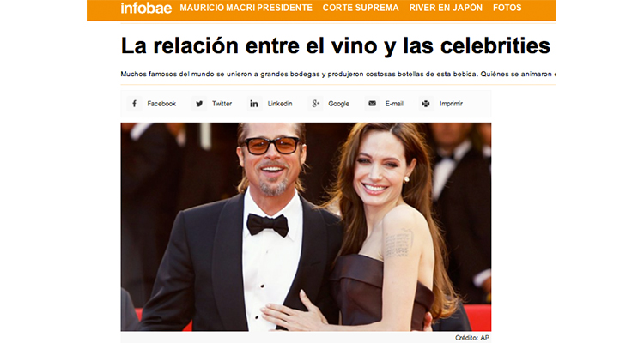Open River en Japón section

coord(446,8)
